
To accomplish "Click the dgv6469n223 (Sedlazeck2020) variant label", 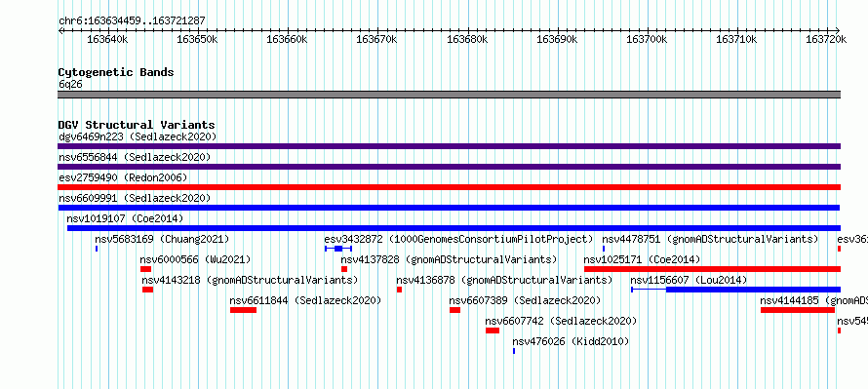I will coord(138,136).
